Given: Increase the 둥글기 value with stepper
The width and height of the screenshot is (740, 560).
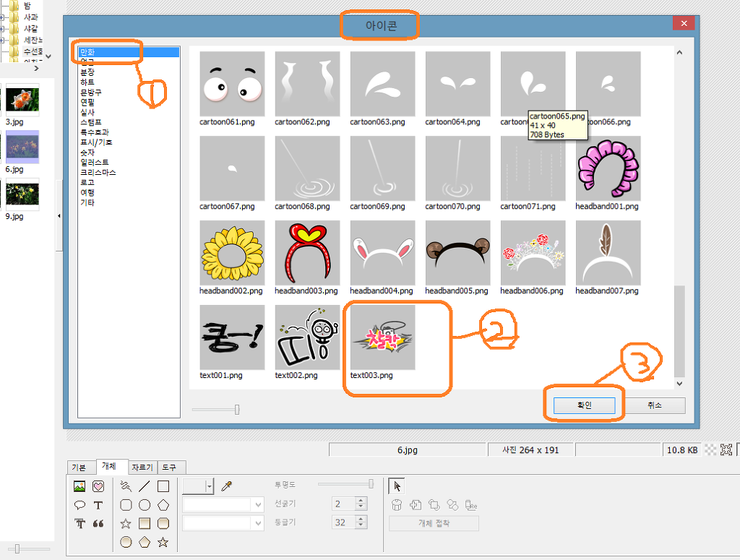Looking at the screenshot, I should point(361,519).
